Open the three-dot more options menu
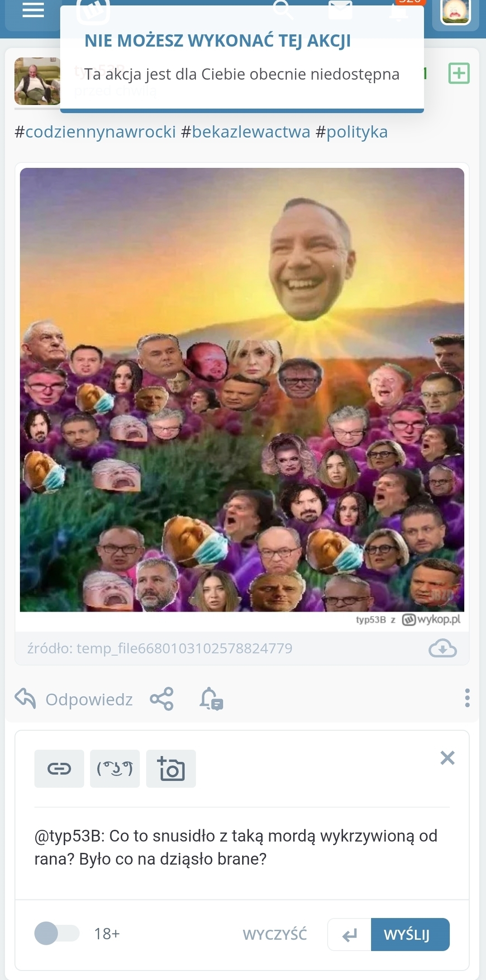The image size is (486, 980). tap(467, 698)
